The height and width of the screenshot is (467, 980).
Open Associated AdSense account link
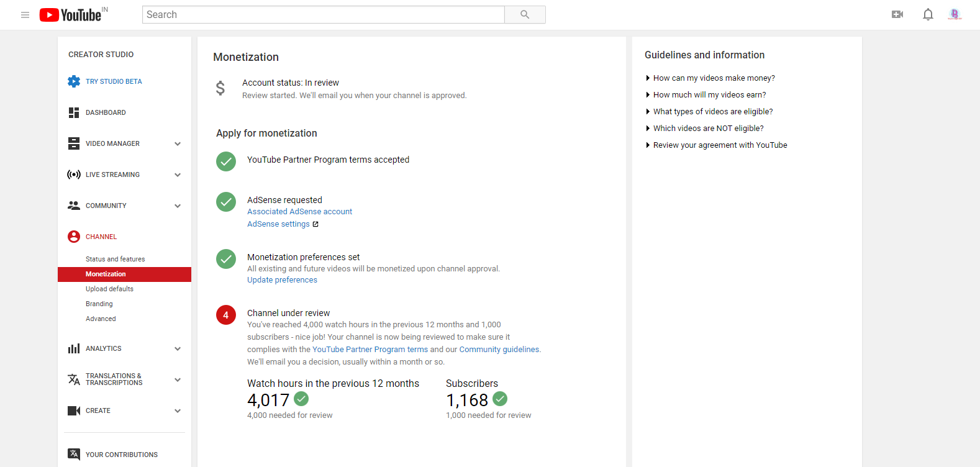pyautogui.click(x=299, y=212)
